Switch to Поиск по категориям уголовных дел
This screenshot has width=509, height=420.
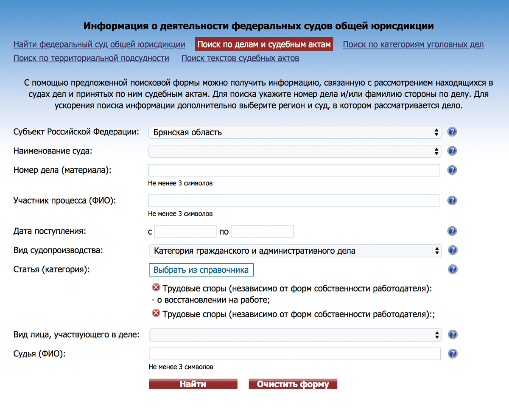point(414,45)
